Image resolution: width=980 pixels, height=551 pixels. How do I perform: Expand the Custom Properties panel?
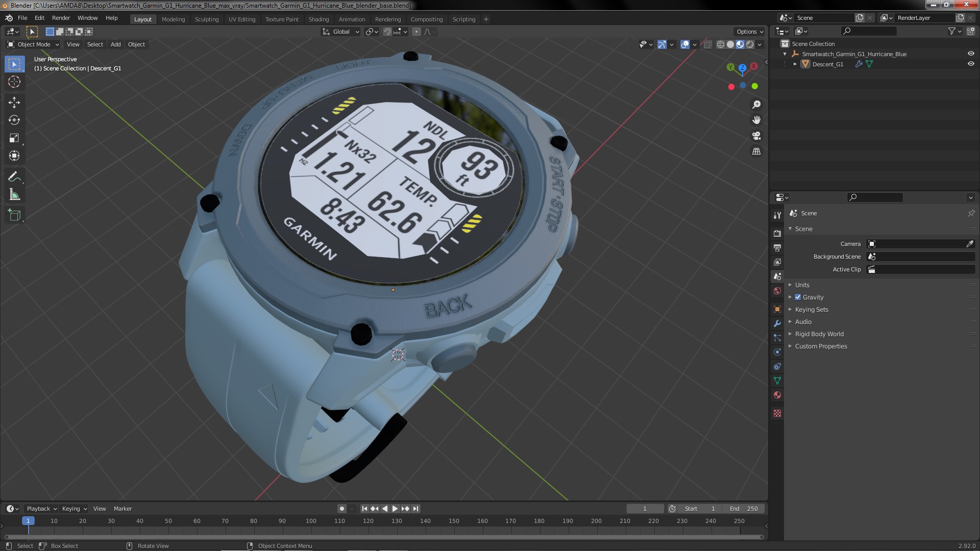[x=821, y=346]
